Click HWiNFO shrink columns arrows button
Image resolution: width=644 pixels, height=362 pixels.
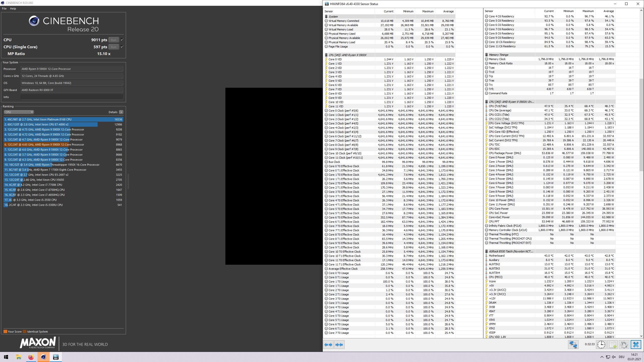coord(339,345)
